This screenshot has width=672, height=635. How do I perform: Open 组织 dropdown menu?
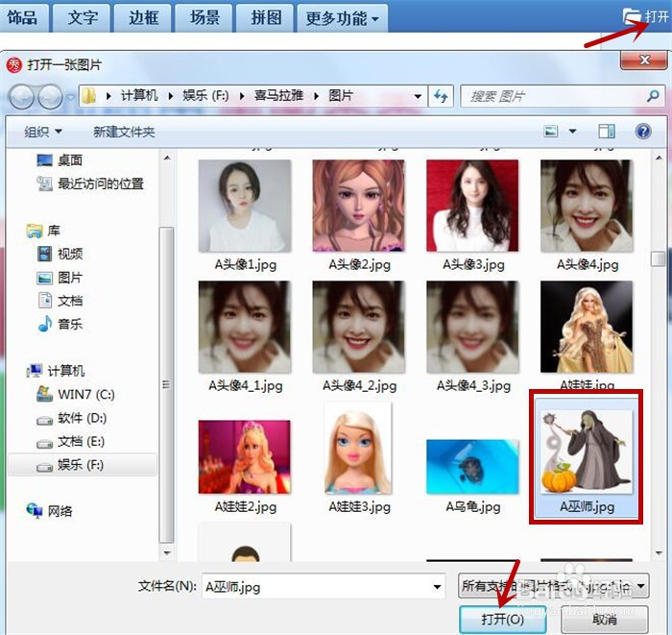pos(43,132)
